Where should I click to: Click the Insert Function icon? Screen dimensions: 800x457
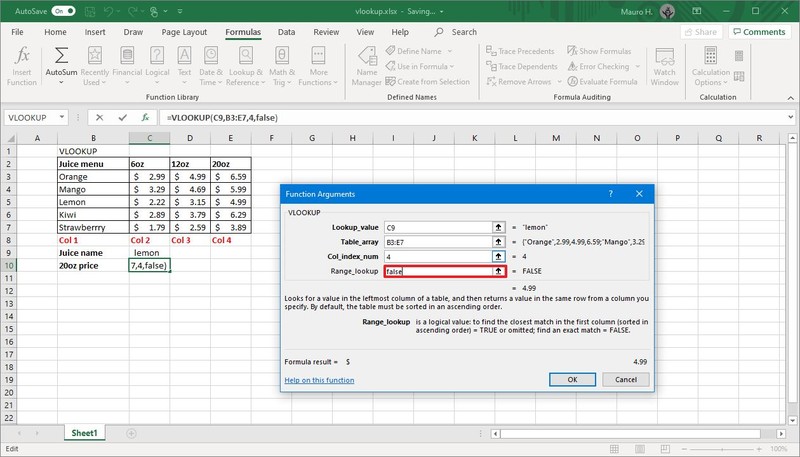pyautogui.click(x=22, y=66)
